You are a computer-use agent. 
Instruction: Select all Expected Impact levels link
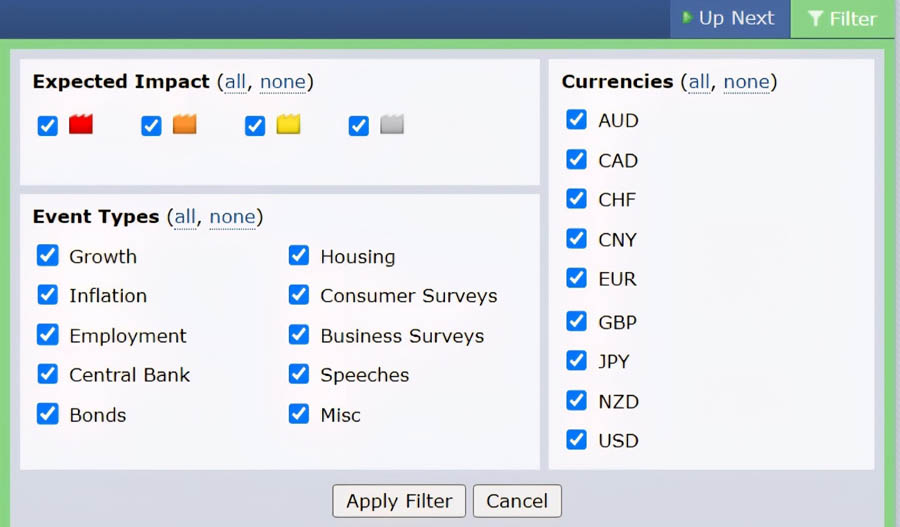click(235, 82)
